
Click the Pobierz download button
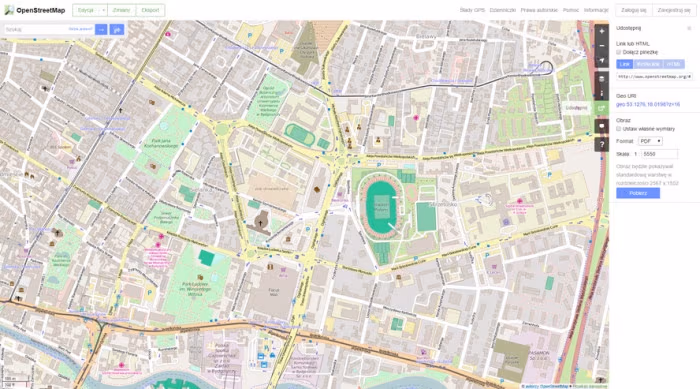638,193
